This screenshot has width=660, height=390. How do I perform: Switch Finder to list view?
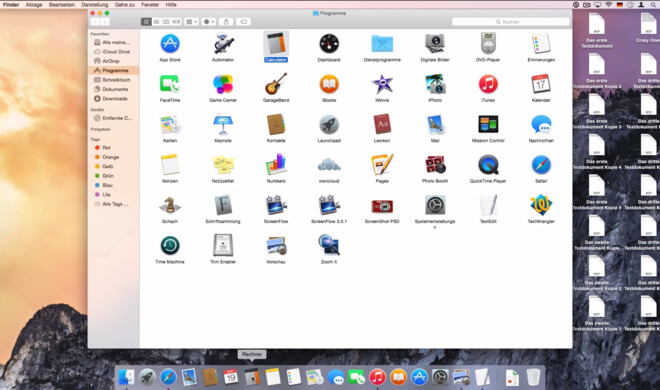coord(156,21)
